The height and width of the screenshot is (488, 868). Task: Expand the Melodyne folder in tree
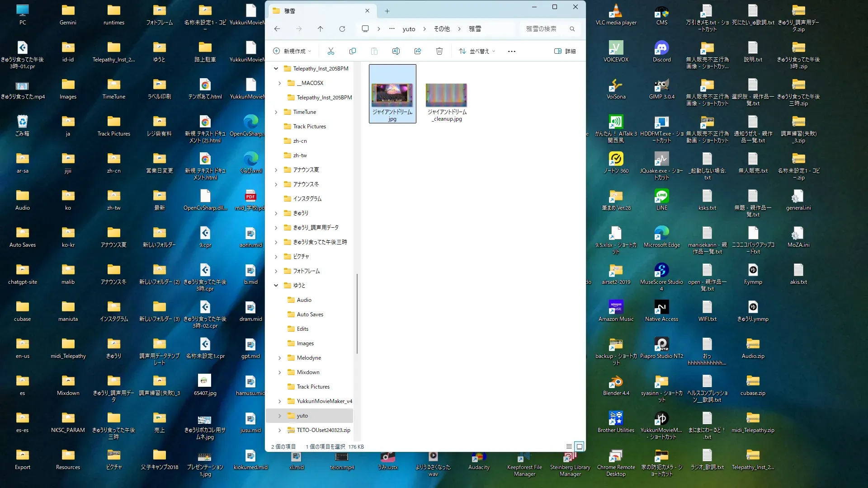[279, 358]
